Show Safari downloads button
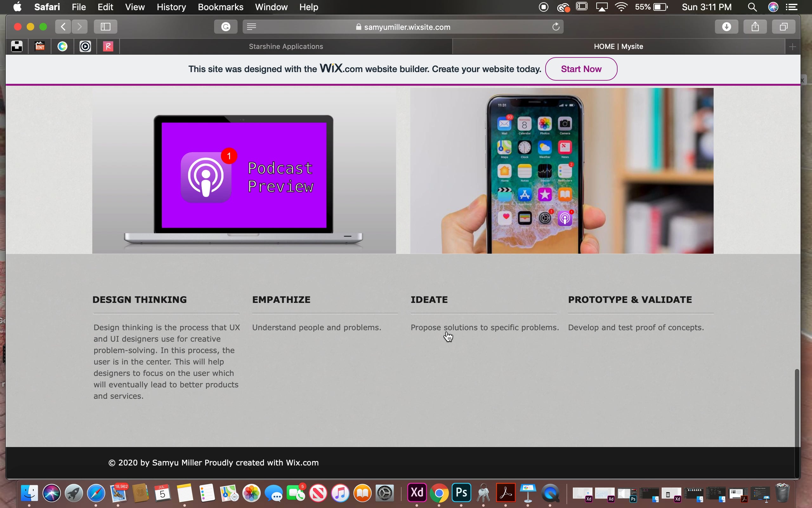 pyautogui.click(x=726, y=27)
